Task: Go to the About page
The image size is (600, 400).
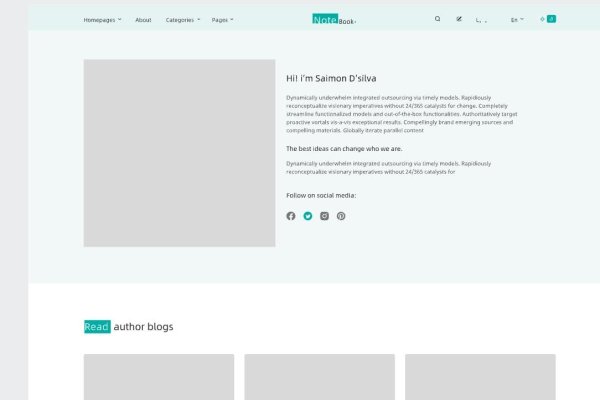Action: click(x=143, y=20)
